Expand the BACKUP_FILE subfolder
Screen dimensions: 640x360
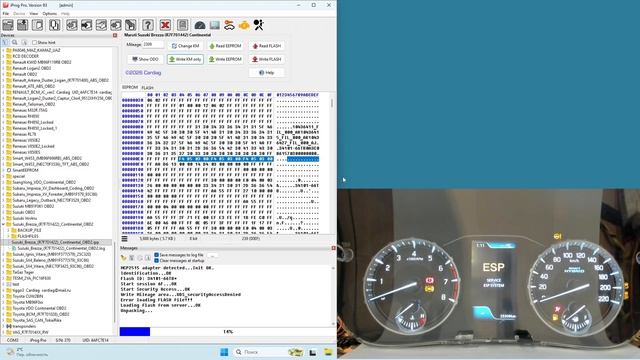coord(8,230)
